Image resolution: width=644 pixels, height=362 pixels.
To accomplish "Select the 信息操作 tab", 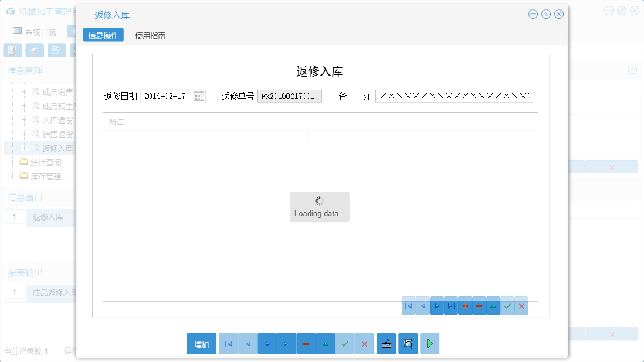I will [104, 35].
